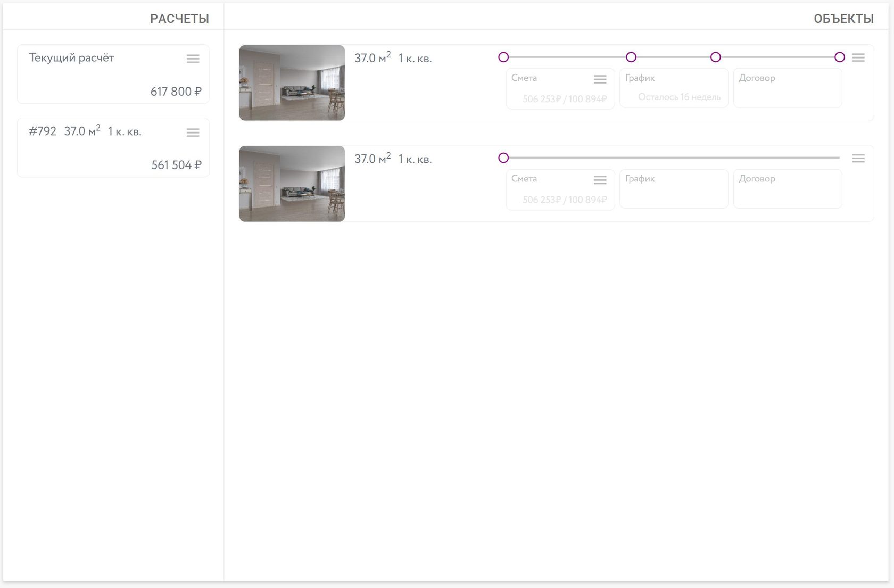Click Осталось 16 недель text
This screenshot has height=588, width=894.
[680, 97]
